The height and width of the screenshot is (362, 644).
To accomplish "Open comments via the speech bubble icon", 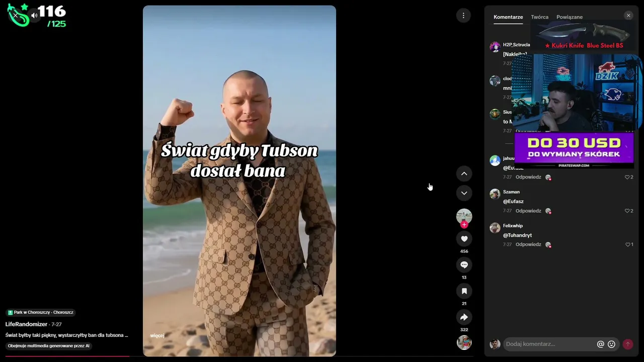I will [464, 265].
